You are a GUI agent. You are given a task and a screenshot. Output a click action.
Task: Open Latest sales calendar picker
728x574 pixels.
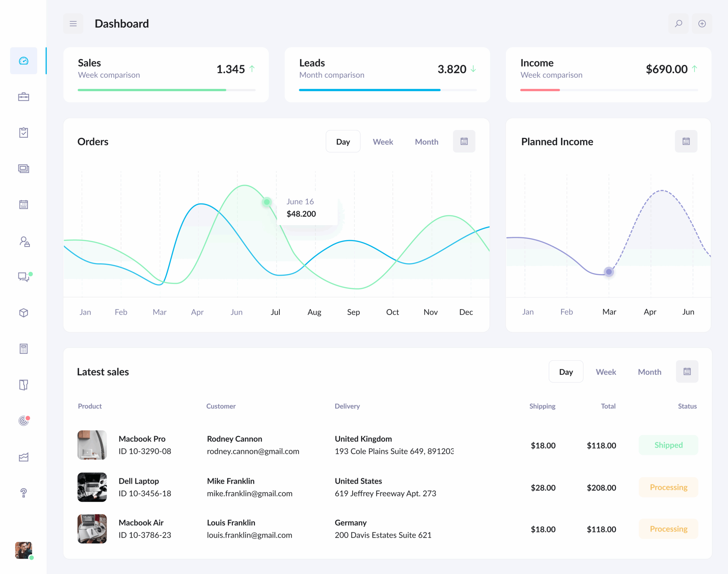tap(687, 371)
